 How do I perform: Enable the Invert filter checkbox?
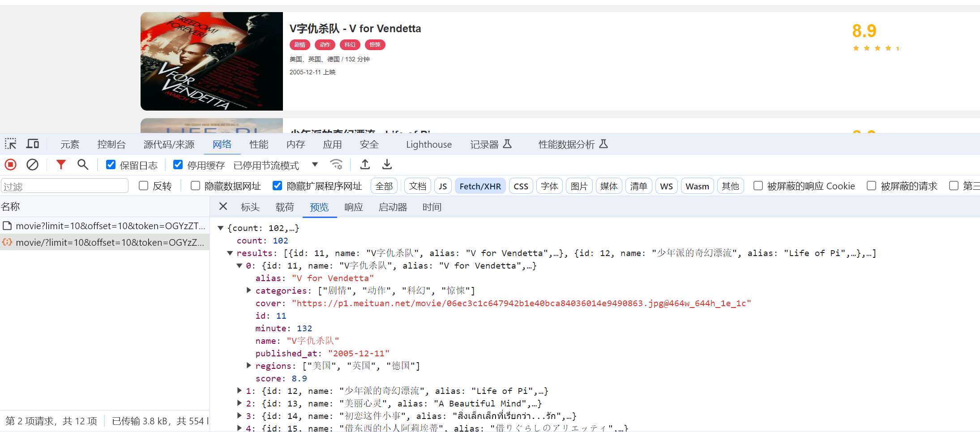pyautogui.click(x=143, y=186)
